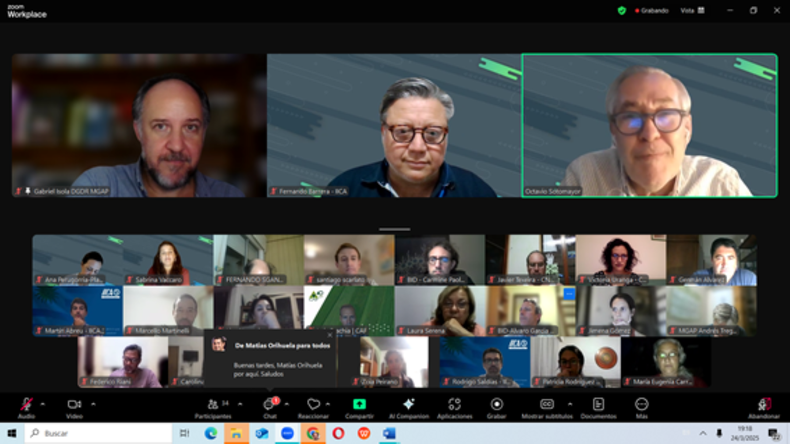Expand the video options arrow next to Video
The height and width of the screenshot is (444, 790).
pos(93,404)
